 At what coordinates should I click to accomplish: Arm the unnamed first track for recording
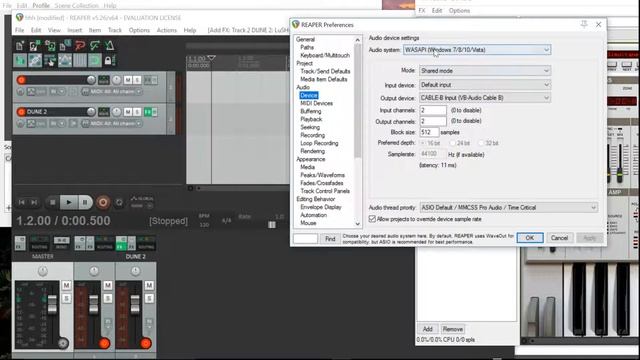coord(21,80)
